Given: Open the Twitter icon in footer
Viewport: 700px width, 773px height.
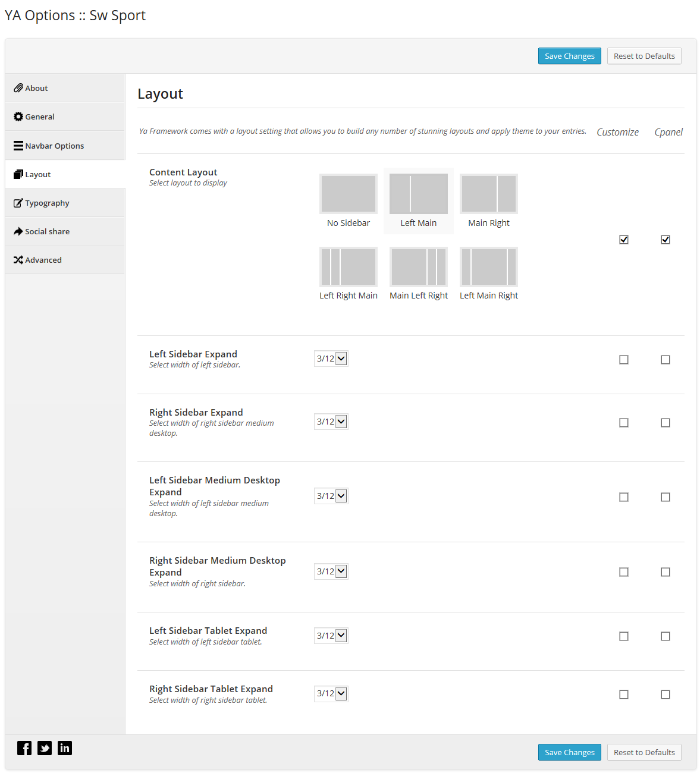Looking at the screenshot, I should tap(45, 748).
